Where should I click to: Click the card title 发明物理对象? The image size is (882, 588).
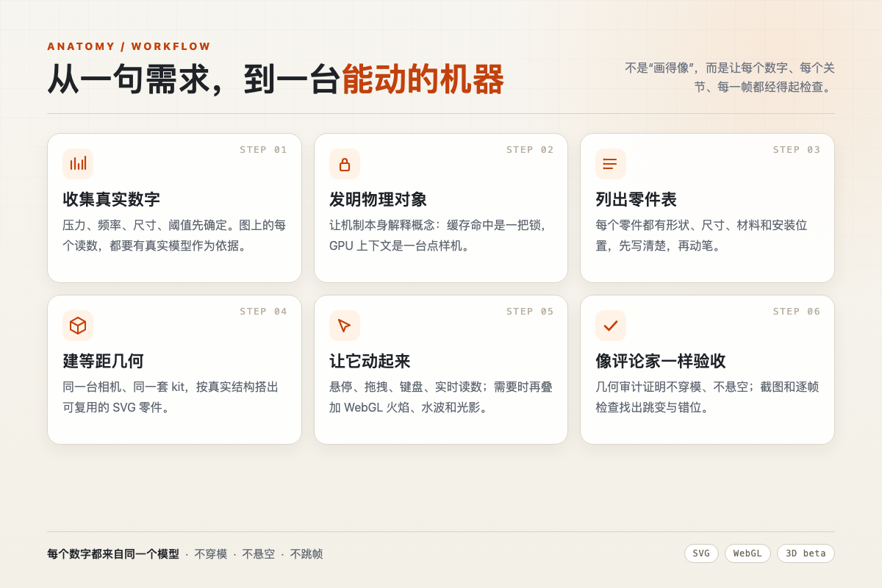378,199
